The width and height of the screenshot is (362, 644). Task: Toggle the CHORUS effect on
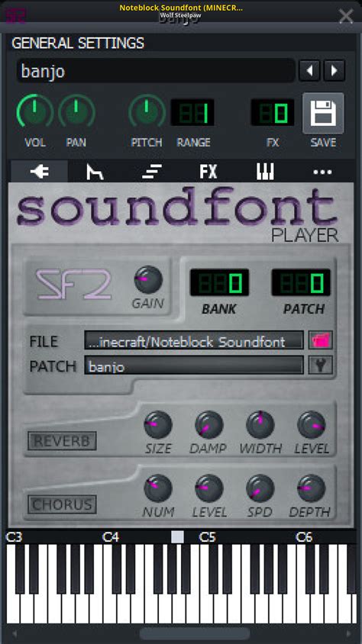(x=62, y=504)
